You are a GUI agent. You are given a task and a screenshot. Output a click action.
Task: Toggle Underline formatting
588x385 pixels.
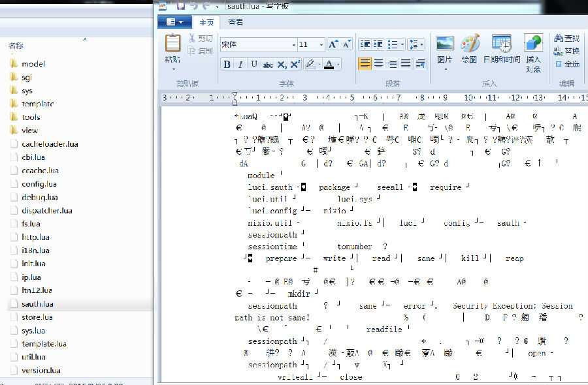pyautogui.click(x=254, y=65)
